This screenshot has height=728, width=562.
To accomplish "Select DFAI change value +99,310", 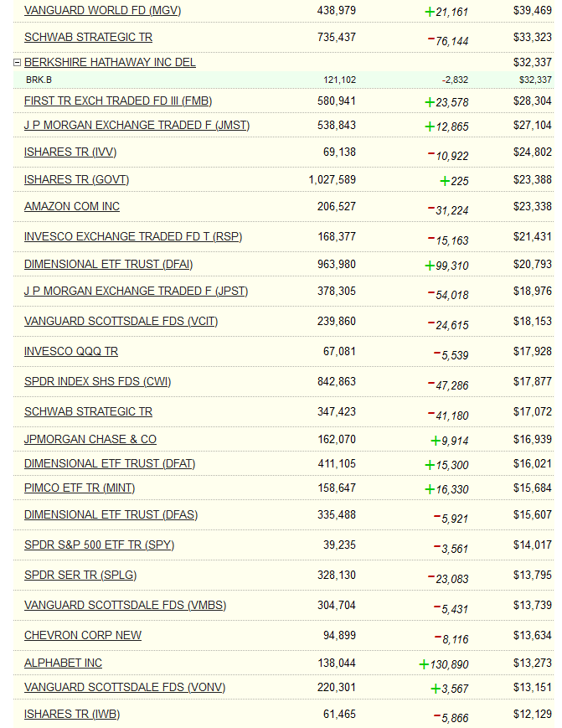I will (446, 266).
